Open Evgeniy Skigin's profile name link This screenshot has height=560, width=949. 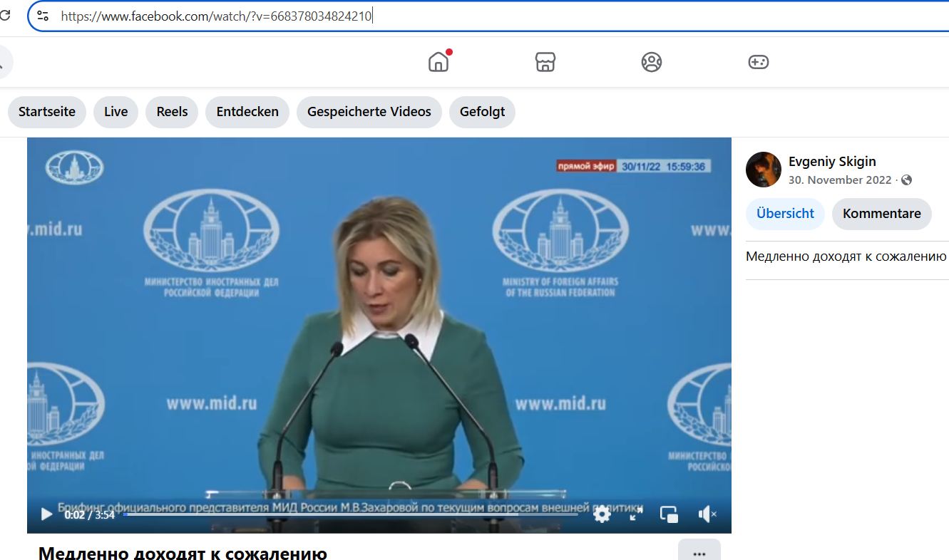[832, 162]
